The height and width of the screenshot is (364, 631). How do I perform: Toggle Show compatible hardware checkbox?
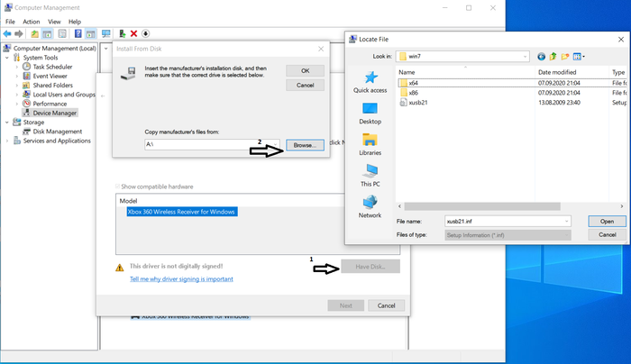pos(117,187)
